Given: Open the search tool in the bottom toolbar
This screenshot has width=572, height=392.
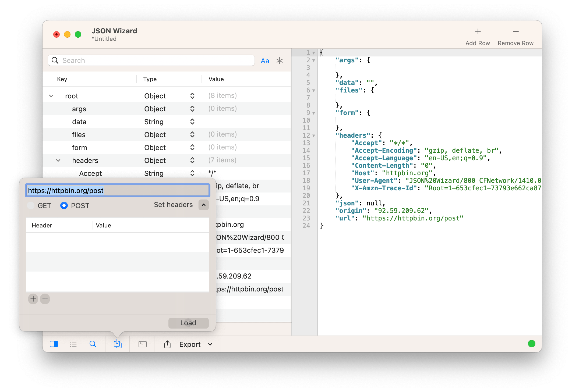Looking at the screenshot, I should (93, 344).
